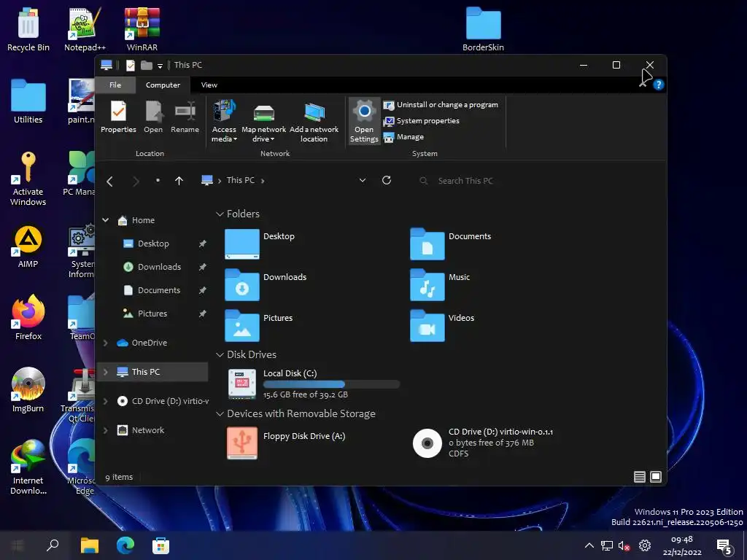The height and width of the screenshot is (560, 747).
Task: Open the Quick Access Toolbar customize dropdown
Action: pos(160,66)
